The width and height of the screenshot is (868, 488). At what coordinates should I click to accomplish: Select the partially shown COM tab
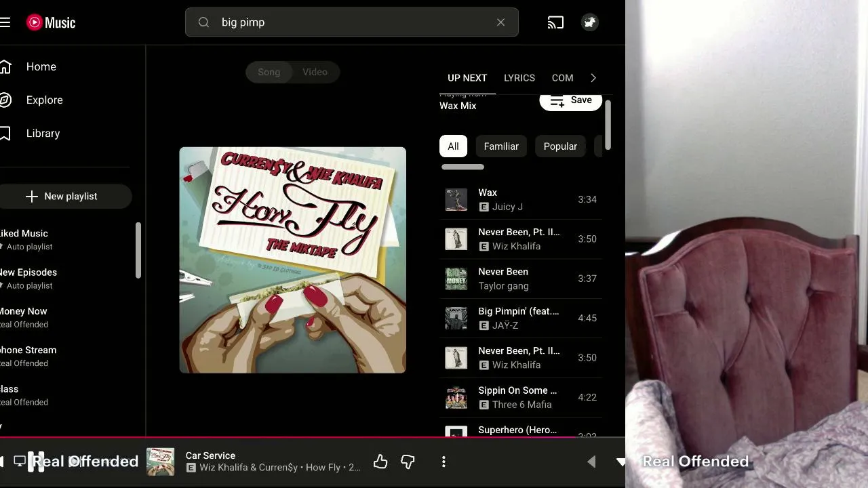tap(562, 78)
